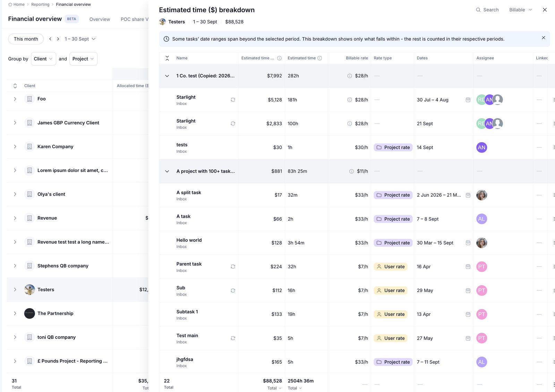
Task: Click the Assignee column header
Action: coord(485,58)
